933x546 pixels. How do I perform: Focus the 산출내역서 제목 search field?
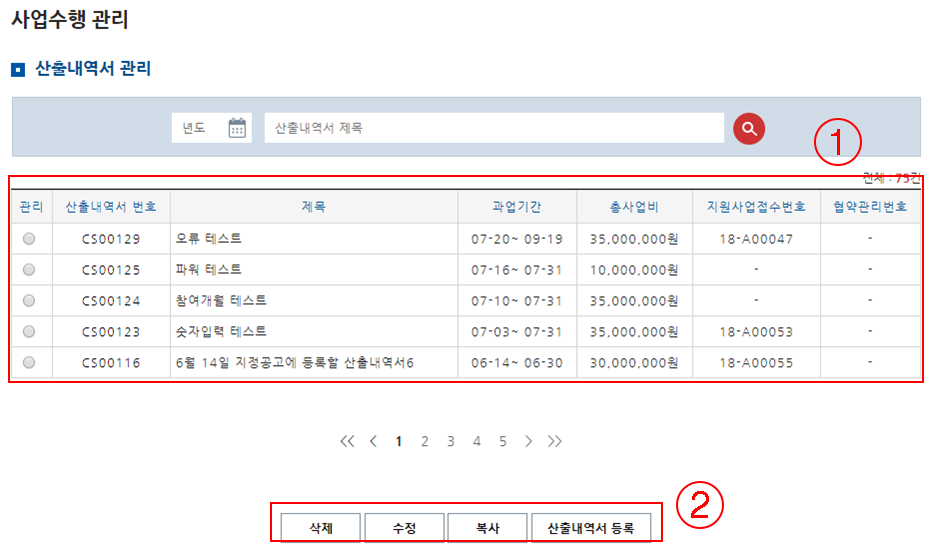[493, 128]
